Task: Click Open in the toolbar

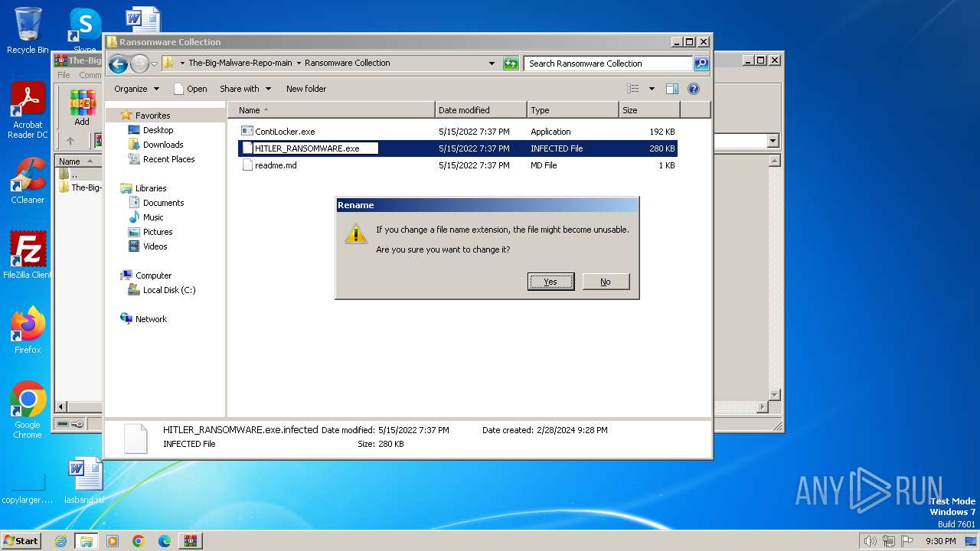Action: coord(191,89)
